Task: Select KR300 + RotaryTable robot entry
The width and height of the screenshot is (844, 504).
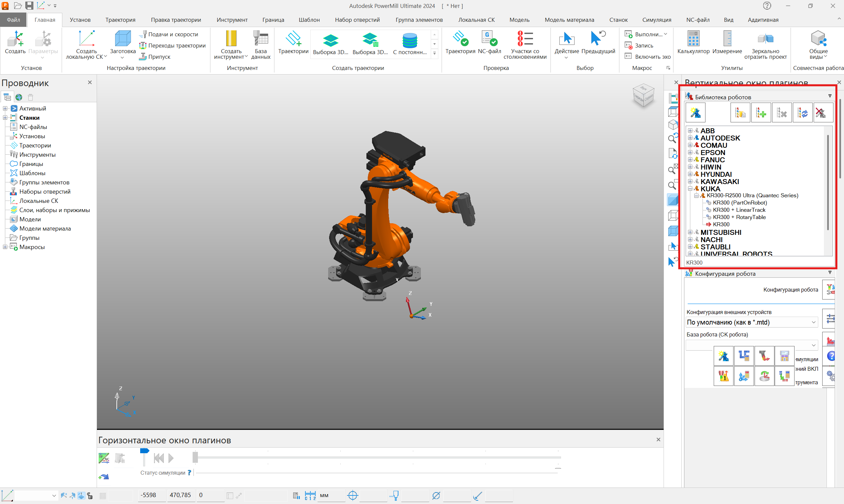Action: click(x=739, y=217)
